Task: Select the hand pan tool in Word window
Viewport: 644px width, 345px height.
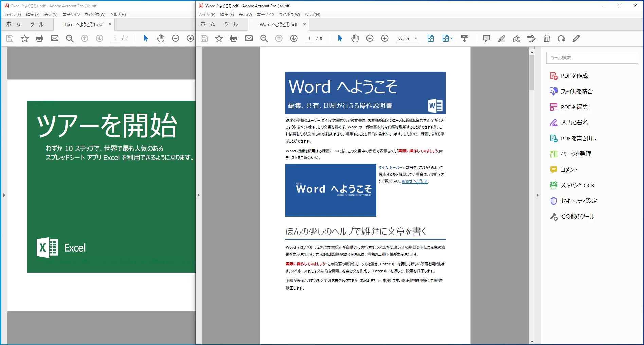Action: 355,38
